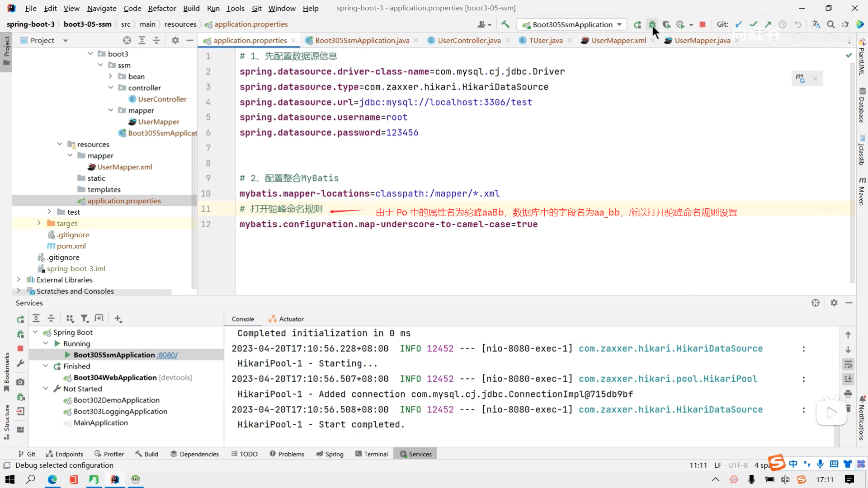
Task: Expand the target folder in project tree
Action: [x=39, y=223]
